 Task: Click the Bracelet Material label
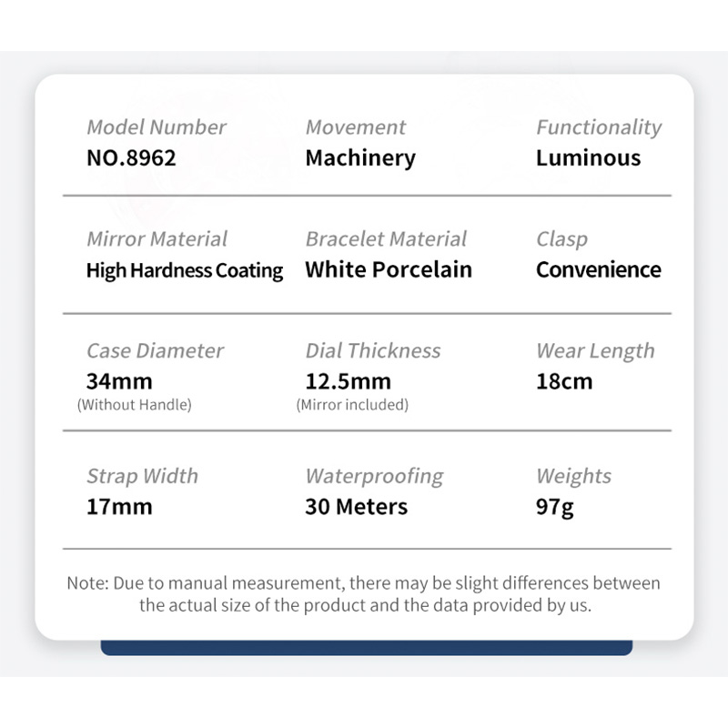[386, 239]
